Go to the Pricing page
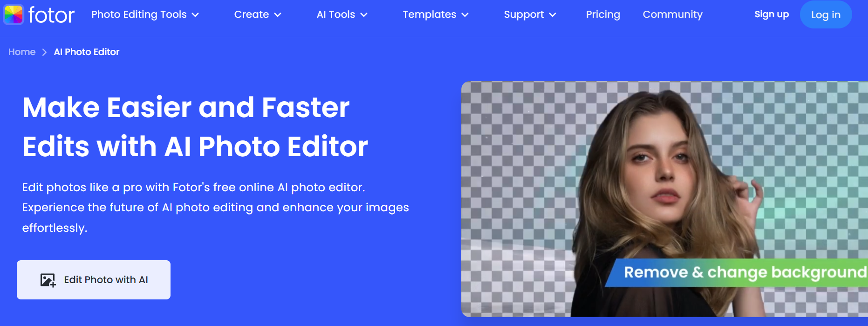The image size is (868, 326). tap(603, 14)
